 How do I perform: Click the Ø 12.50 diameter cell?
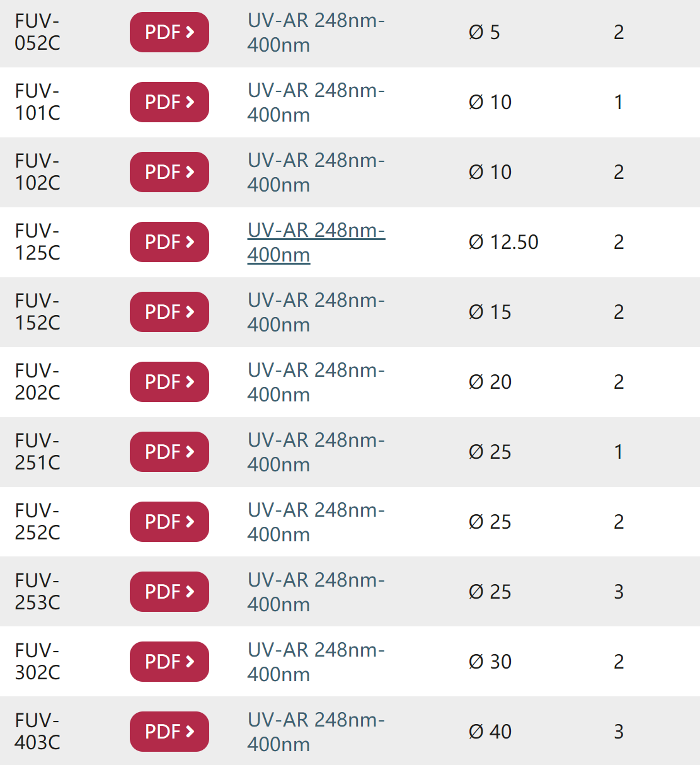(503, 242)
